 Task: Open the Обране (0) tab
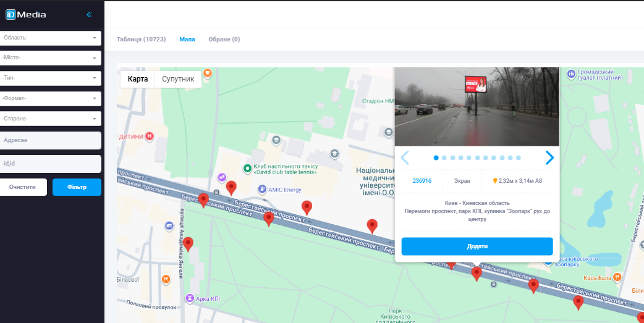coord(224,40)
